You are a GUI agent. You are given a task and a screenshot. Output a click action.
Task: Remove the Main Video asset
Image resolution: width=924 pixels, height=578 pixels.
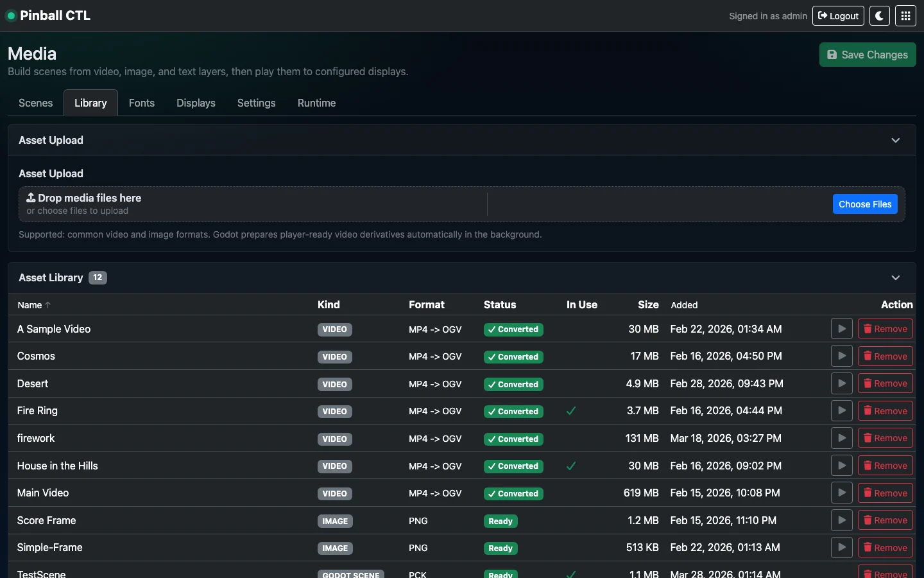click(x=885, y=493)
